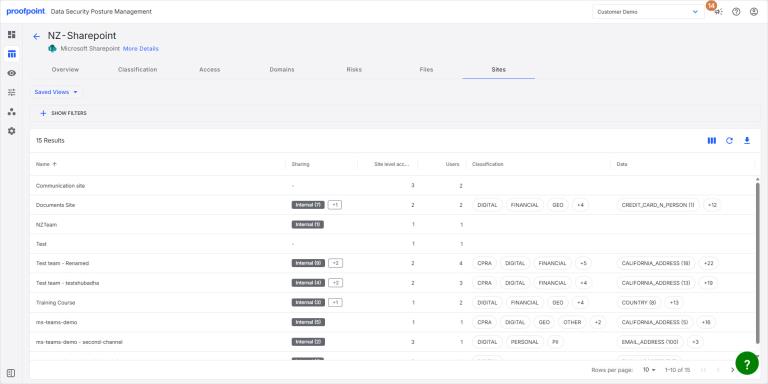768x384 pixels.
Task: Expand the Saved Views dropdown
Action: pyautogui.click(x=56, y=92)
